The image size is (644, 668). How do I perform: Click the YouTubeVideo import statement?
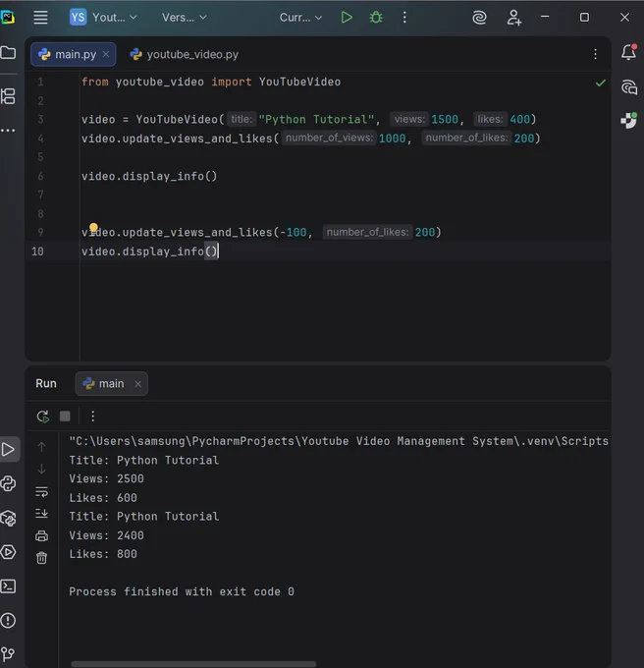click(211, 82)
